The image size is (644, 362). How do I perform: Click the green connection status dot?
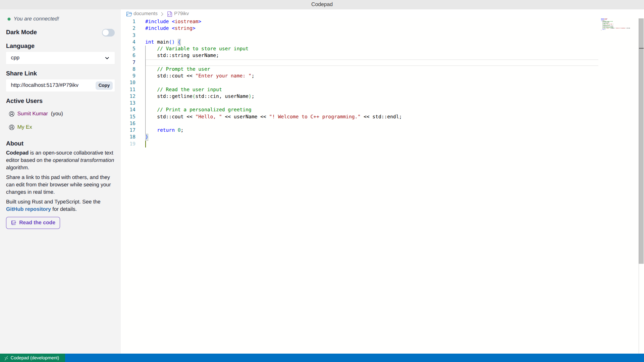[9, 19]
